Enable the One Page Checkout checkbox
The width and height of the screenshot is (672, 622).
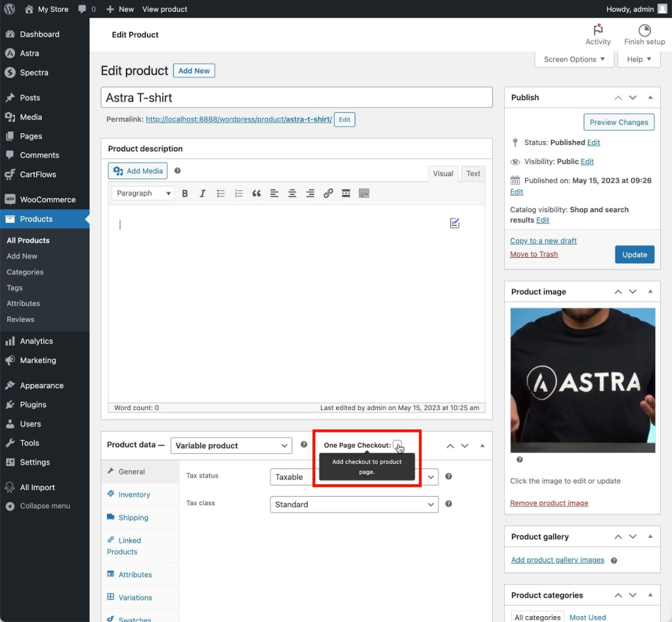[397, 445]
